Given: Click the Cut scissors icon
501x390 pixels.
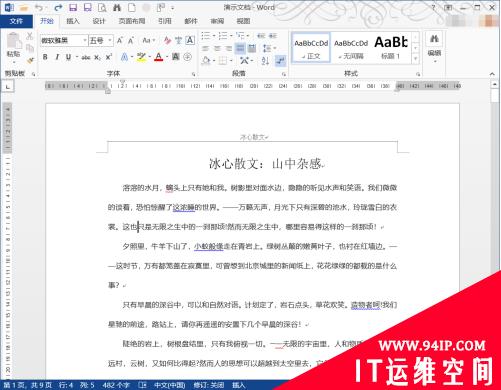Looking at the screenshot, I should point(30,36).
